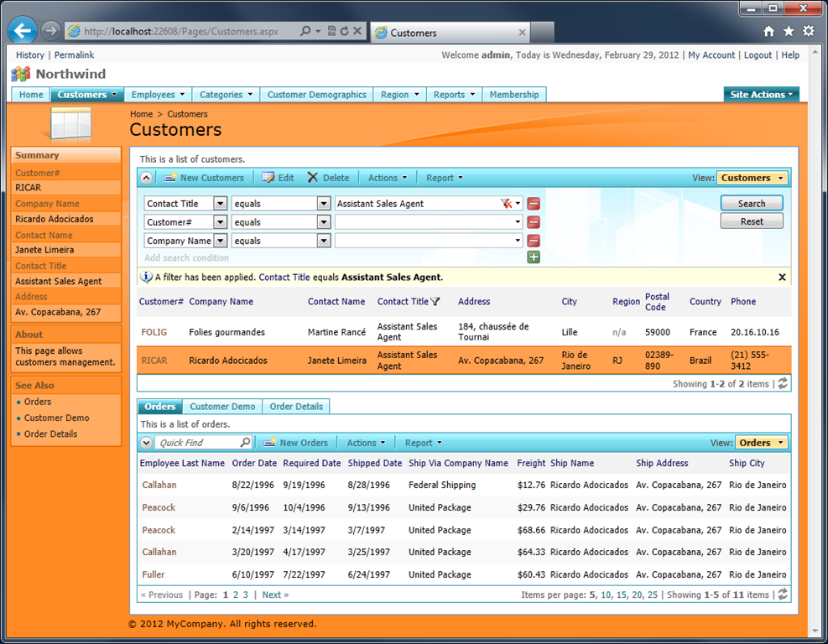
Task: Open the customers Report menu
Action: tap(445, 178)
